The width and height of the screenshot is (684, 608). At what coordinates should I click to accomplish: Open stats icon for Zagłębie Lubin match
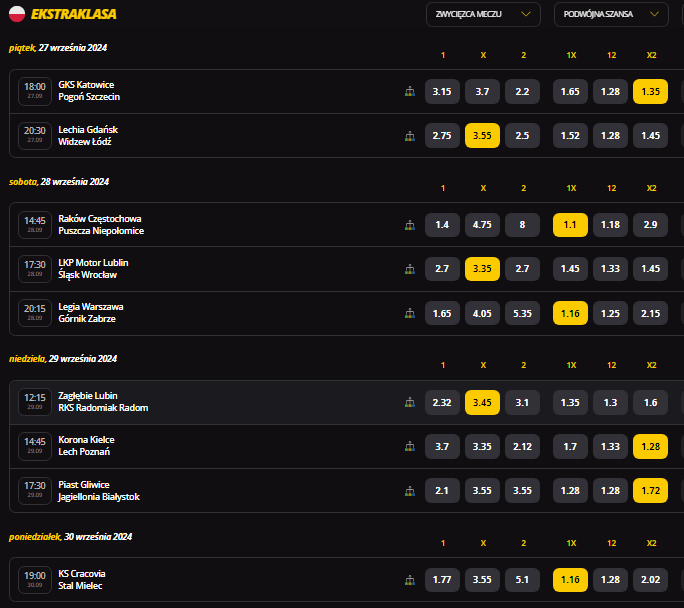pyautogui.click(x=409, y=402)
